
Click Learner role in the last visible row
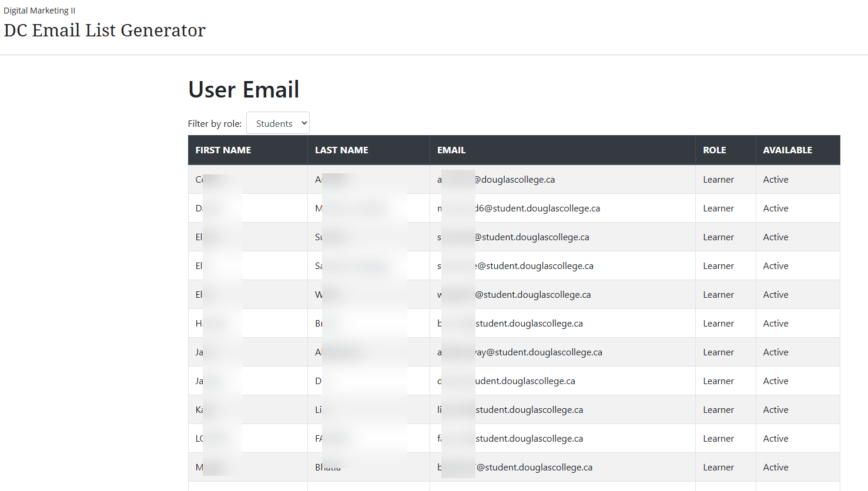(718, 468)
